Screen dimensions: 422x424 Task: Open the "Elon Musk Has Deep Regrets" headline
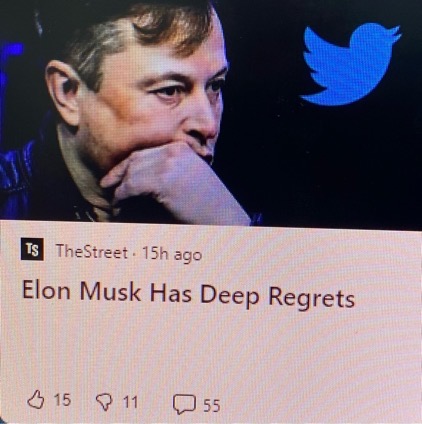[188, 294]
